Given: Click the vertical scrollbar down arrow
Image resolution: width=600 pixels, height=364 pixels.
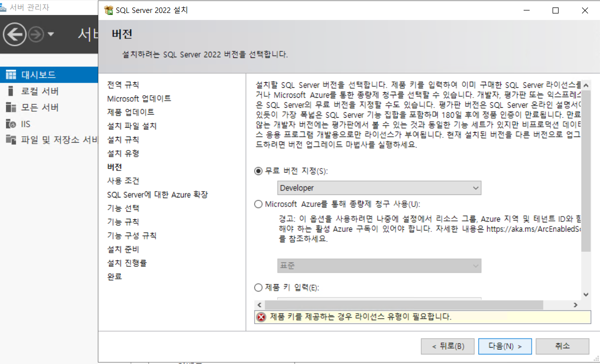Looking at the screenshot, I should [586, 295].
